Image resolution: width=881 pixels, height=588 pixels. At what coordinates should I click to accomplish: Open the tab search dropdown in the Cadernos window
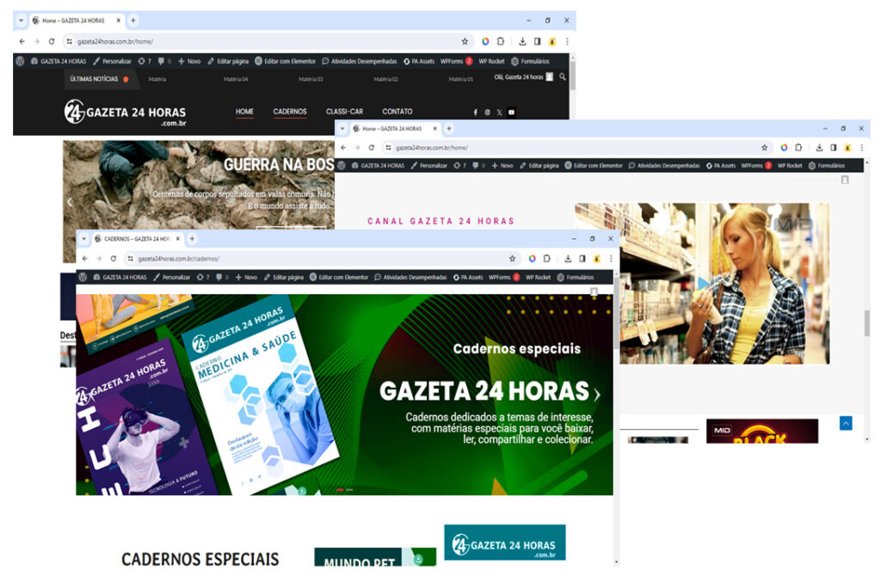[83, 239]
